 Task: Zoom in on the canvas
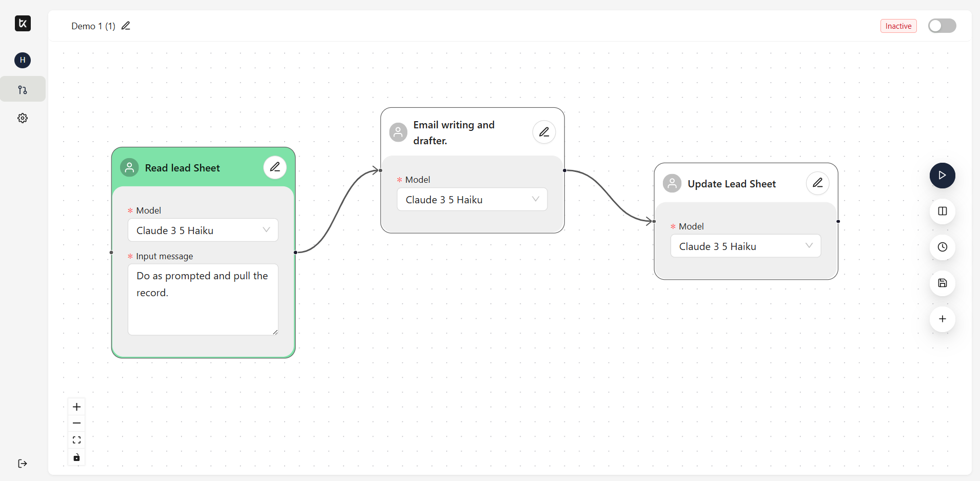(x=76, y=407)
